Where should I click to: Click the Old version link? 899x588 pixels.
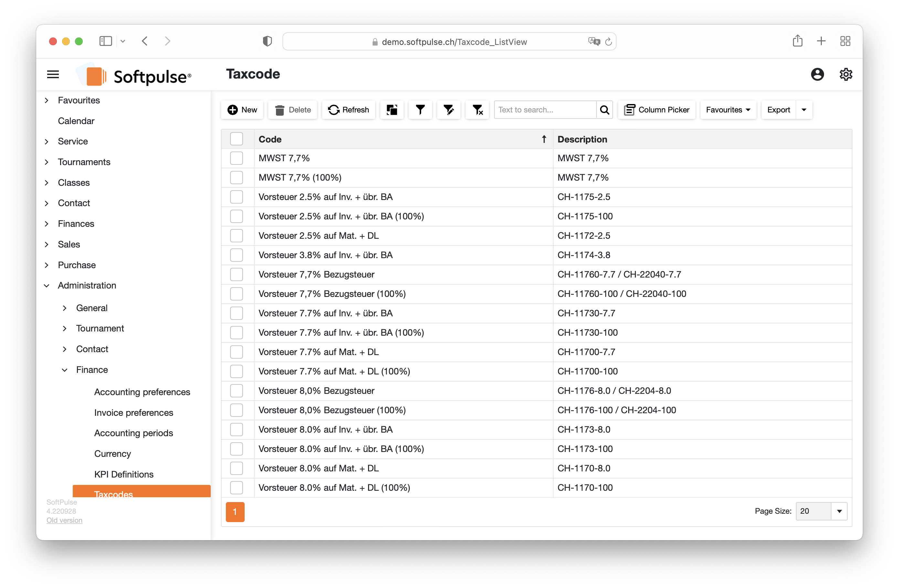[x=64, y=520]
